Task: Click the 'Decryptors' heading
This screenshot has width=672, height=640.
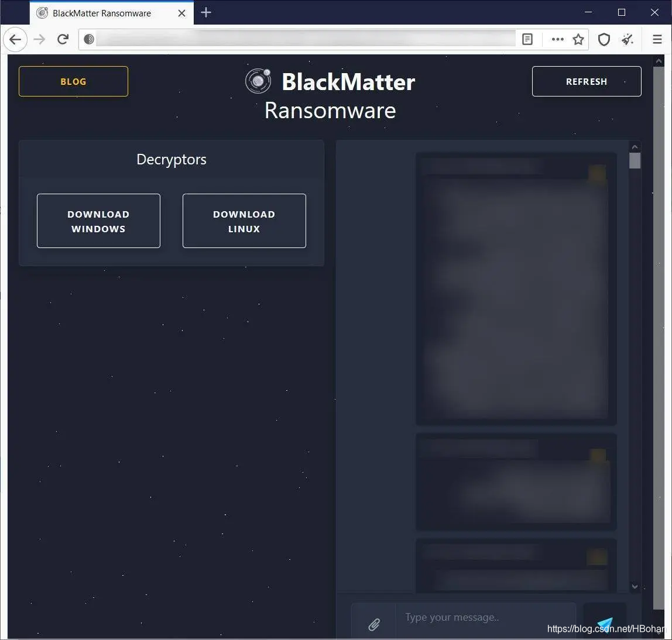Action: [172, 159]
